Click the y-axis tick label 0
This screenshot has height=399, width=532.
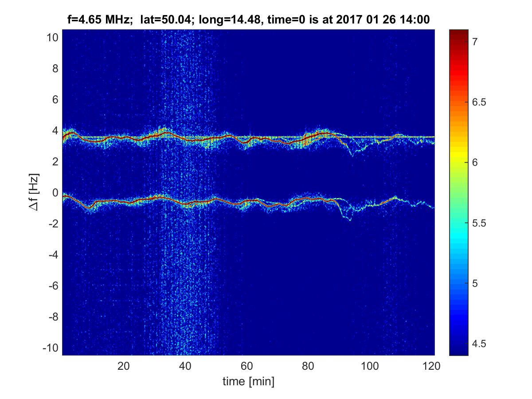point(55,193)
